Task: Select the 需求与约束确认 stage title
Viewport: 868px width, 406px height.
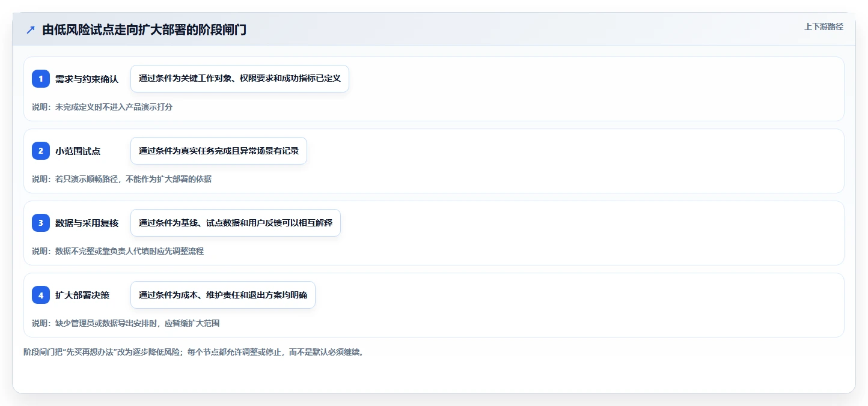Action: click(x=87, y=79)
